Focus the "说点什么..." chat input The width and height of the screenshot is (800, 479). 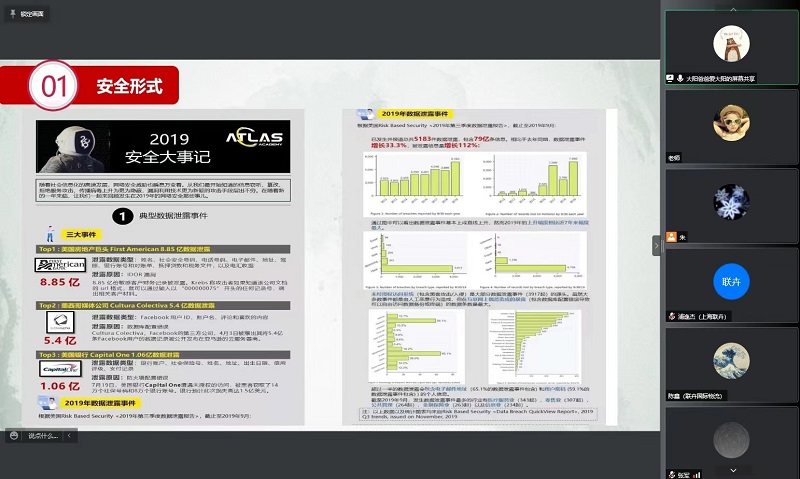(43, 436)
